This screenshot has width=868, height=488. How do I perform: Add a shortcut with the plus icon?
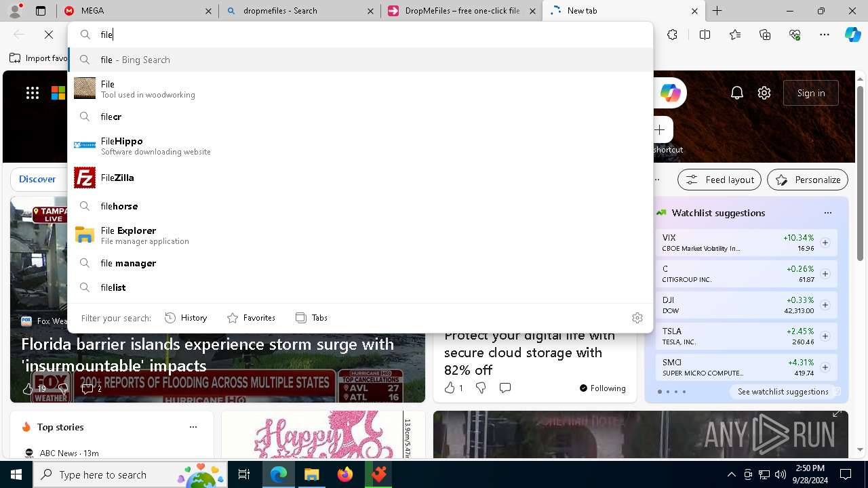point(660,129)
